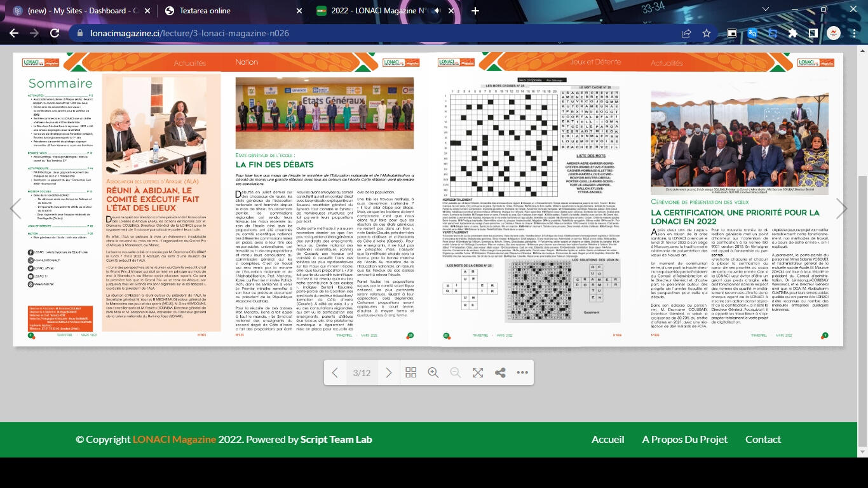Flip forward with the right edge arrow
This screenshot has height=488, width=868.
click(x=841, y=209)
